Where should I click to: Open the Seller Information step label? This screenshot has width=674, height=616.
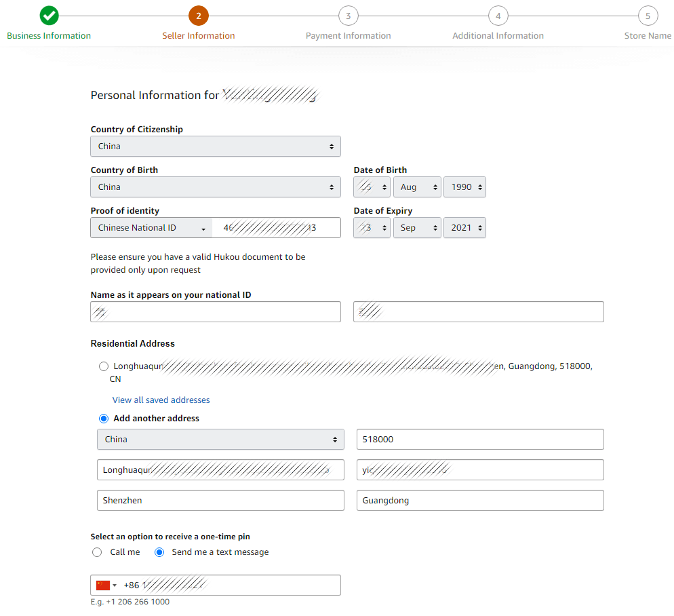(x=199, y=36)
